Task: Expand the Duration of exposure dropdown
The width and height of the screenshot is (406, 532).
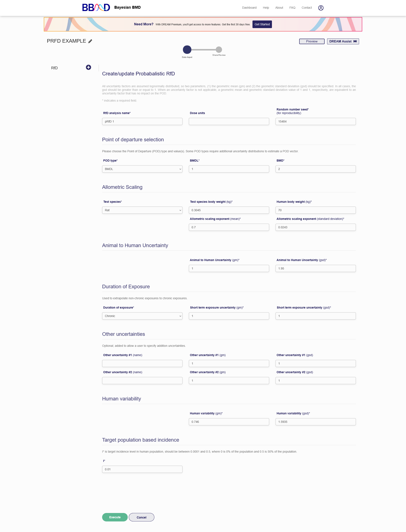Action: [142, 316]
